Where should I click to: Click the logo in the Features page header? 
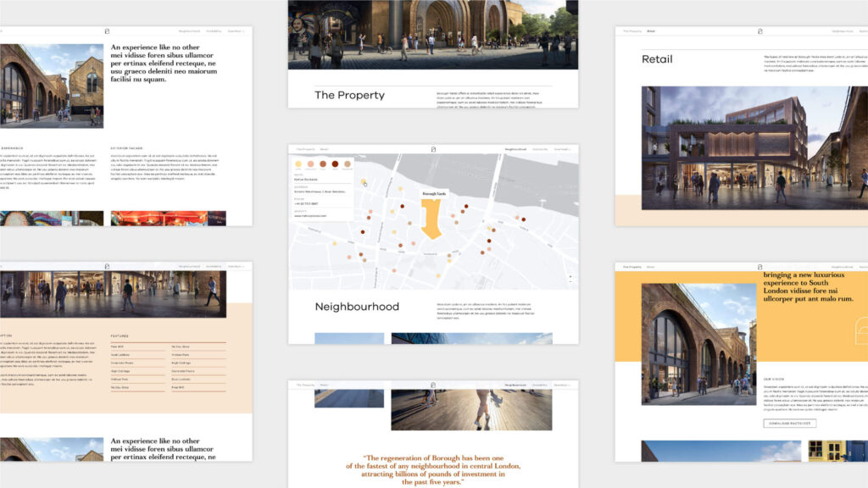click(107, 267)
